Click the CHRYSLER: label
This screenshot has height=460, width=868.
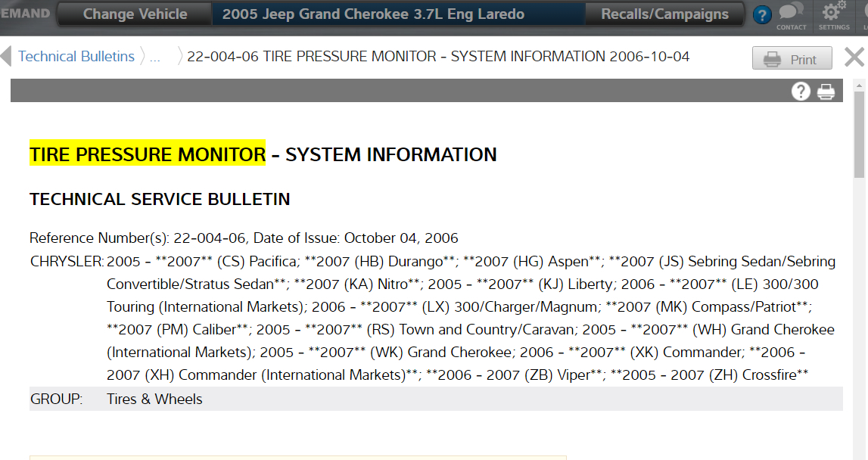(67, 261)
